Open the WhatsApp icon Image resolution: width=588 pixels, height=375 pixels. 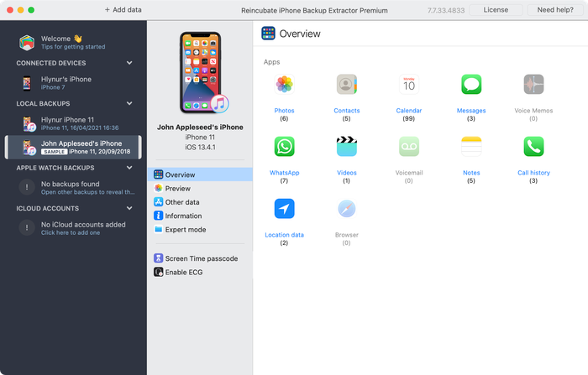coord(284,147)
